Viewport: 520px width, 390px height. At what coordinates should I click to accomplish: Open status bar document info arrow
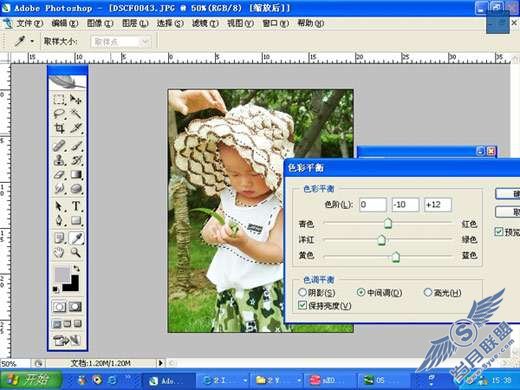(x=160, y=363)
